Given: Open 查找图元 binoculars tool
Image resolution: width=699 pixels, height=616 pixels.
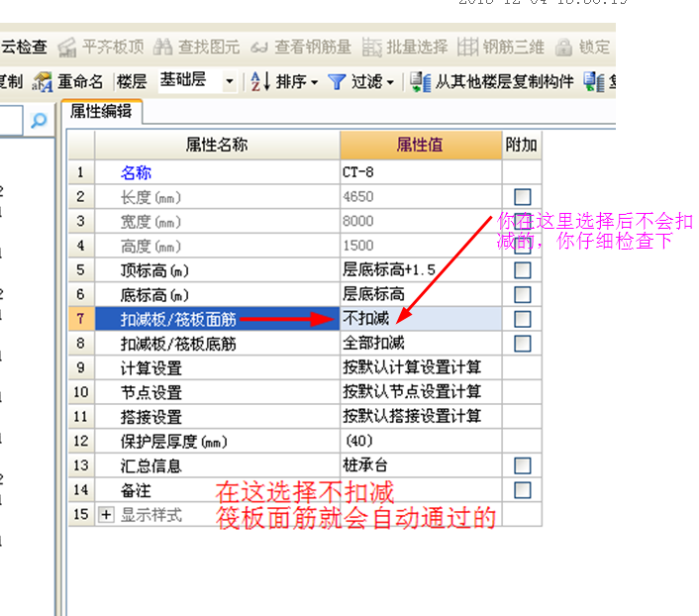Looking at the screenshot, I should click(x=162, y=47).
